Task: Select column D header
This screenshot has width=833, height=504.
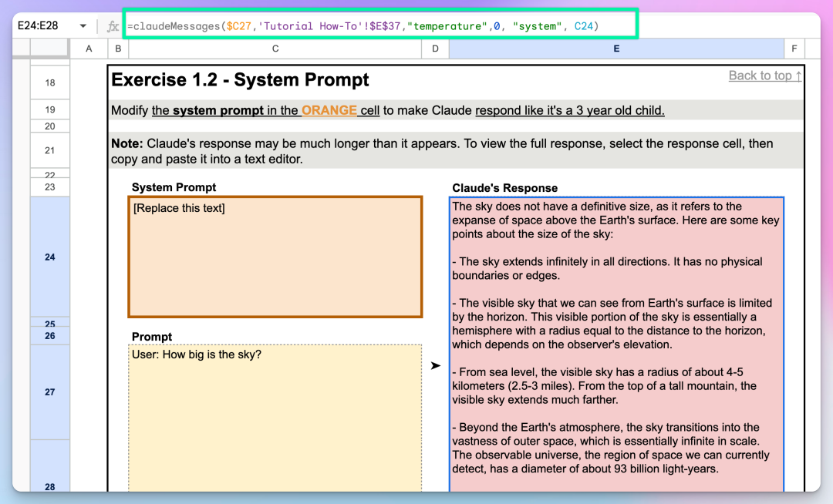Action: point(435,49)
